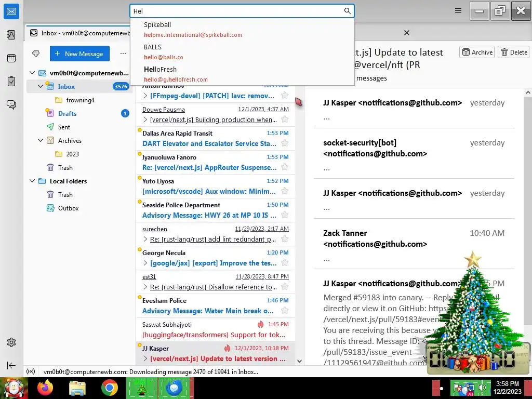Open the Saswat Subhajyoti huggingface message
The width and height of the screenshot is (532, 399).
215,329
